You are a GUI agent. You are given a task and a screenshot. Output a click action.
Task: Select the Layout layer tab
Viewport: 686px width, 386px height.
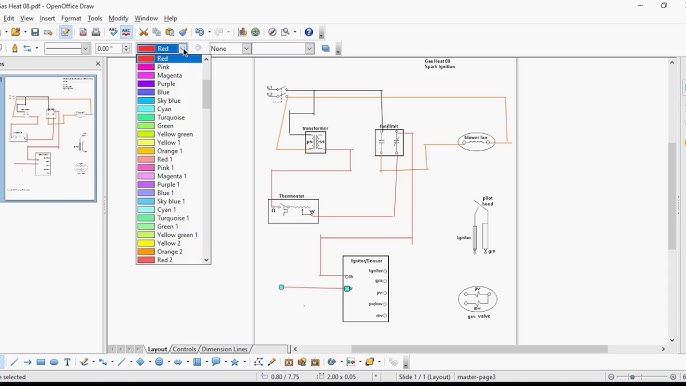157,349
